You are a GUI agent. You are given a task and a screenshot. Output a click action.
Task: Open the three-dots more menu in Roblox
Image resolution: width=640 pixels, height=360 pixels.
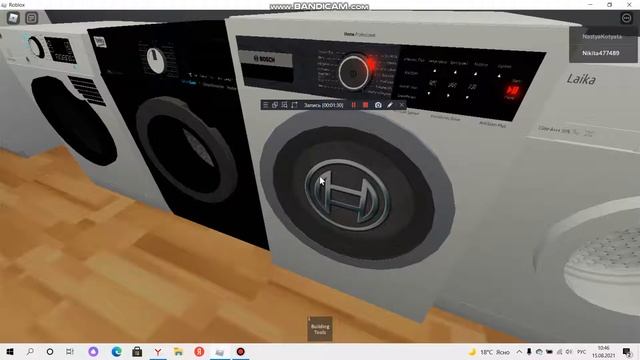(x=626, y=18)
